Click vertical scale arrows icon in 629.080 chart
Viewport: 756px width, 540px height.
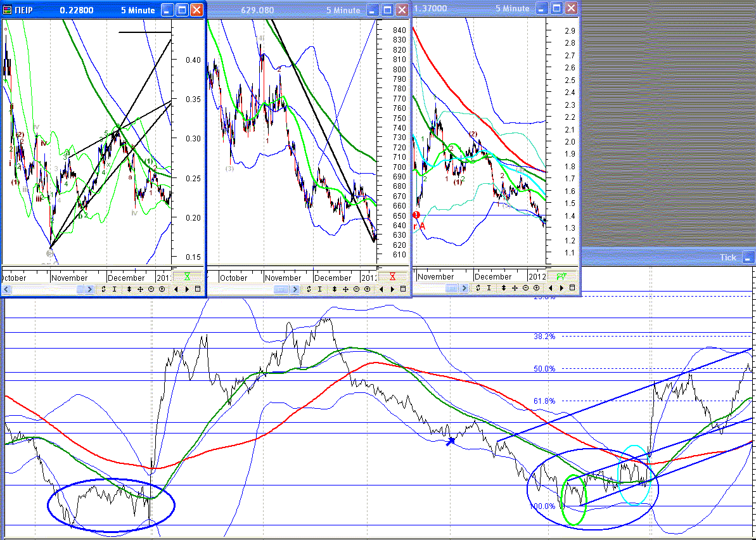[x=335, y=289]
